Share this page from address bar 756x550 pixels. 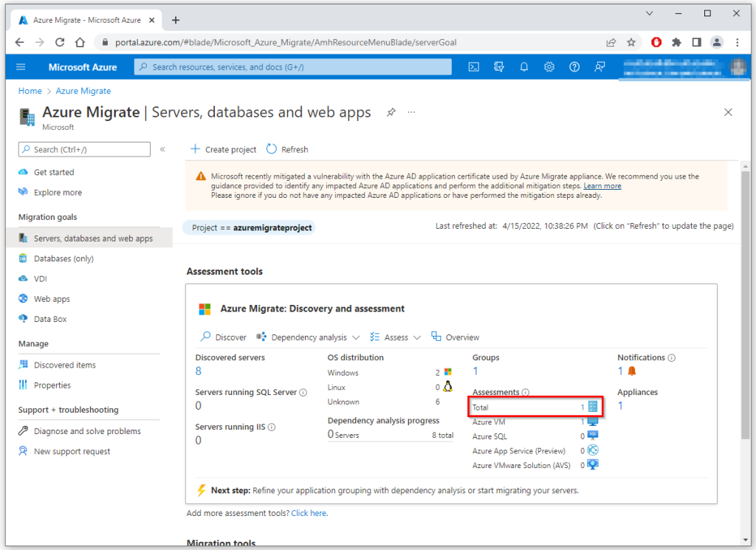(x=611, y=42)
